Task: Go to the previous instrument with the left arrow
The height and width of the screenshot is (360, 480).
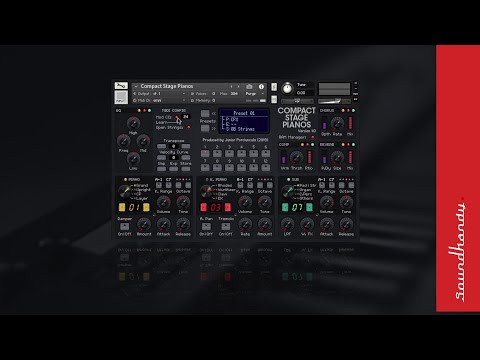Action: (x=231, y=87)
